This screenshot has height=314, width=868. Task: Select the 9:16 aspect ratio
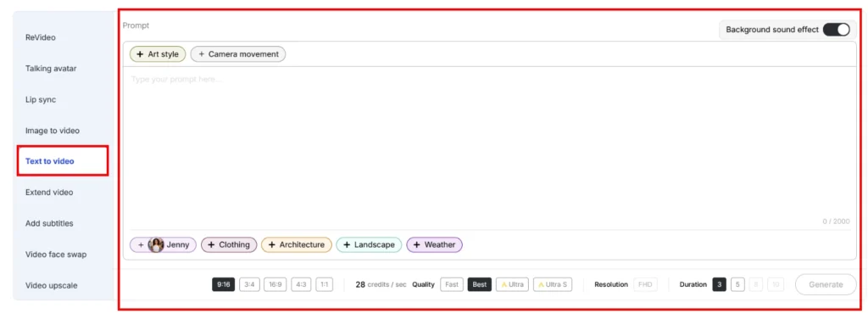coord(224,284)
